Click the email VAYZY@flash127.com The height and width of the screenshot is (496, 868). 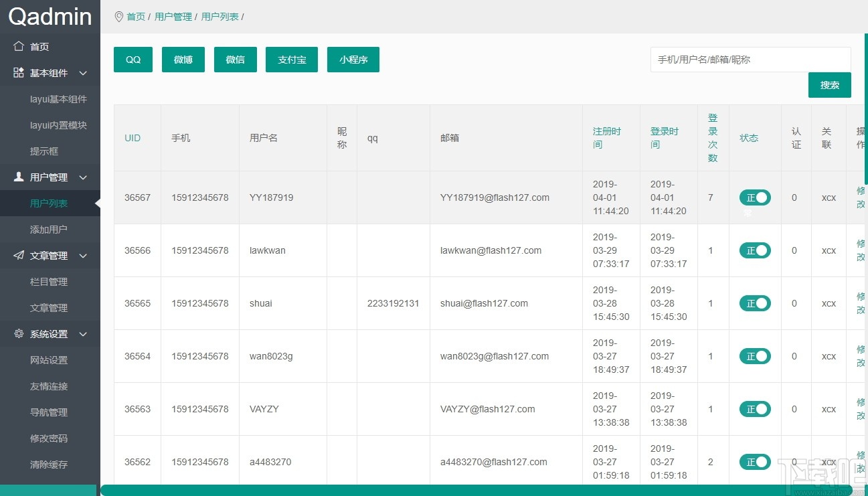pos(488,409)
